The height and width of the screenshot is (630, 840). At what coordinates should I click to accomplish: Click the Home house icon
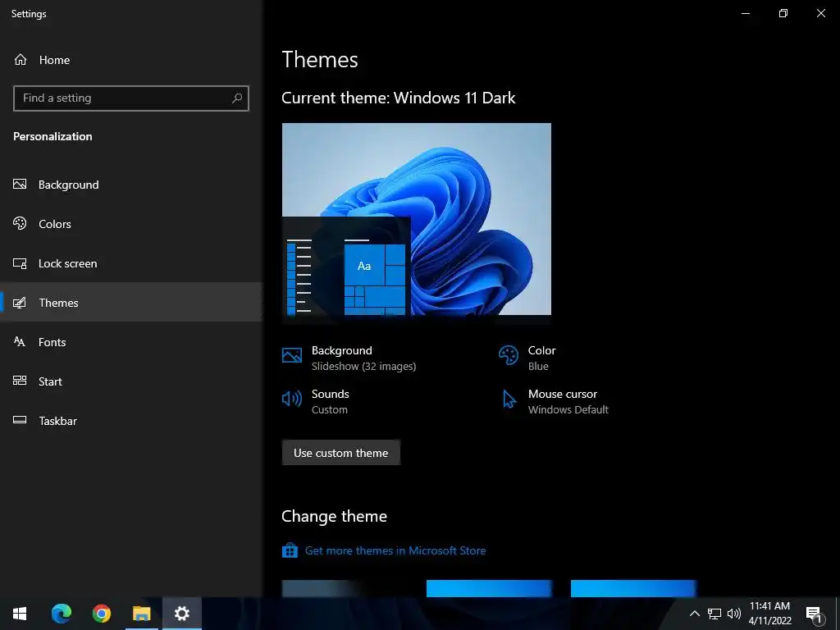coord(21,59)
